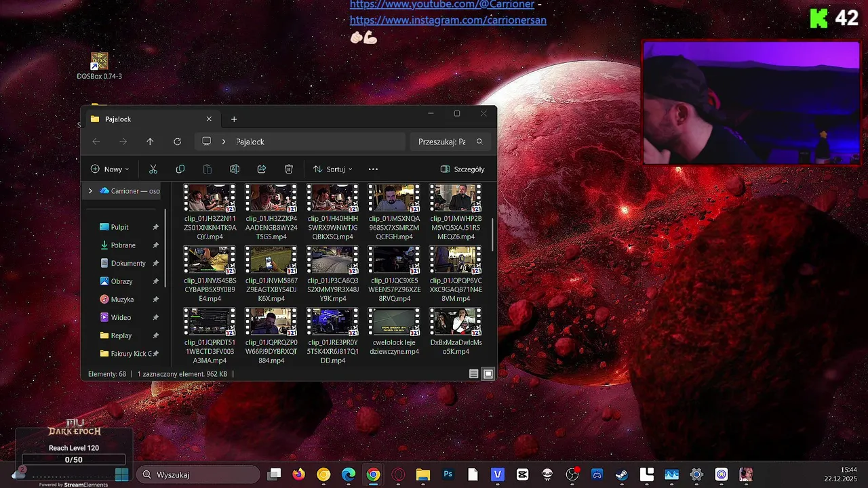The height and width of the screenshot is (488, 868).
Task: Open File Explorer from the taskbar
Action: click(423, 474)
